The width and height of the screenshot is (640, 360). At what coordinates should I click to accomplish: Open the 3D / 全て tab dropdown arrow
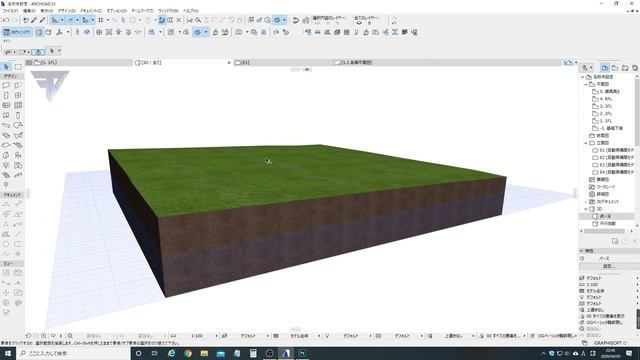(x=229, y=62)
